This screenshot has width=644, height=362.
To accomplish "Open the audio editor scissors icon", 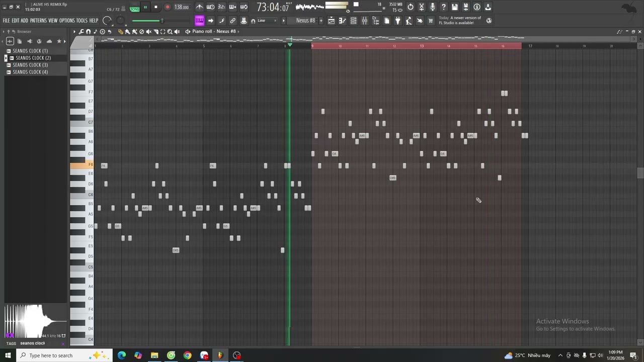I will [422, 7].
